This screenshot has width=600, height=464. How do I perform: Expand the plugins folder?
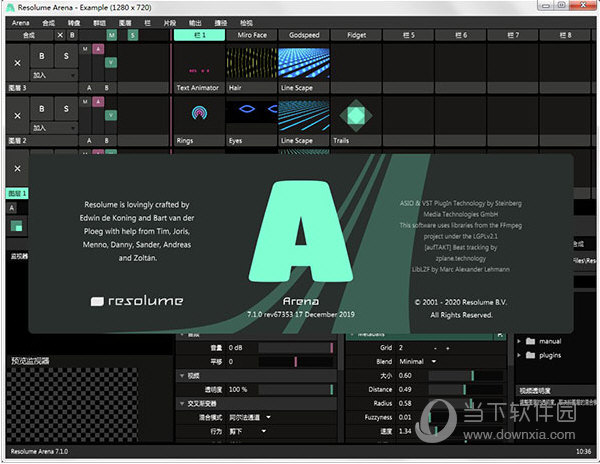(x=519, y=355)
